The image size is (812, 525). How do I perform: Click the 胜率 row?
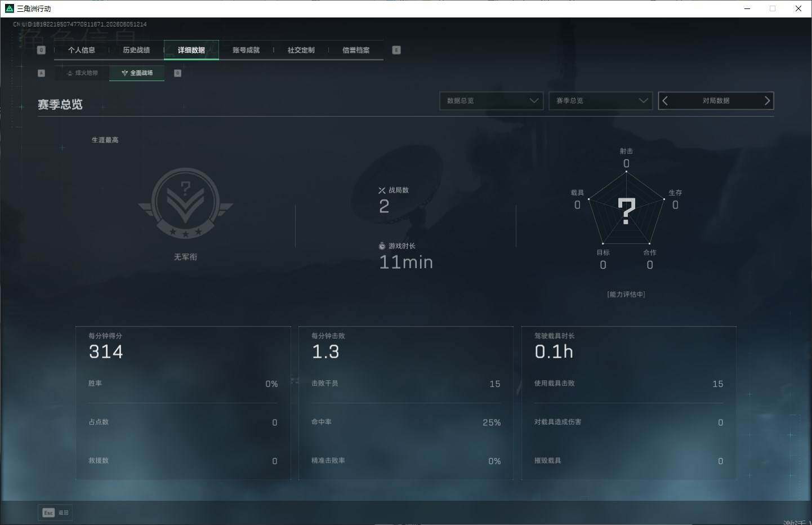click(183, 384)
